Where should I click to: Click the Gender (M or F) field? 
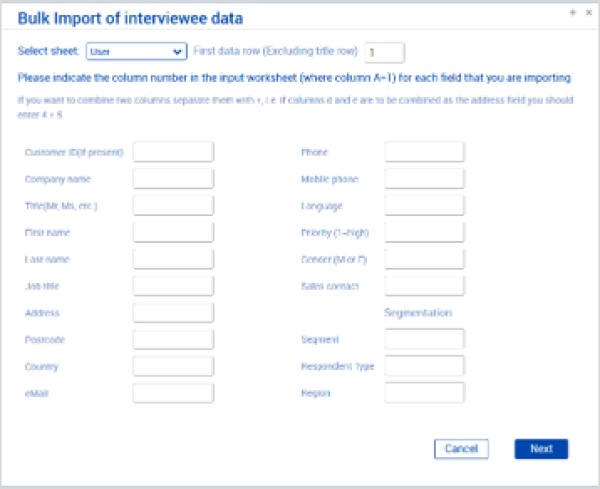point(424,259)
